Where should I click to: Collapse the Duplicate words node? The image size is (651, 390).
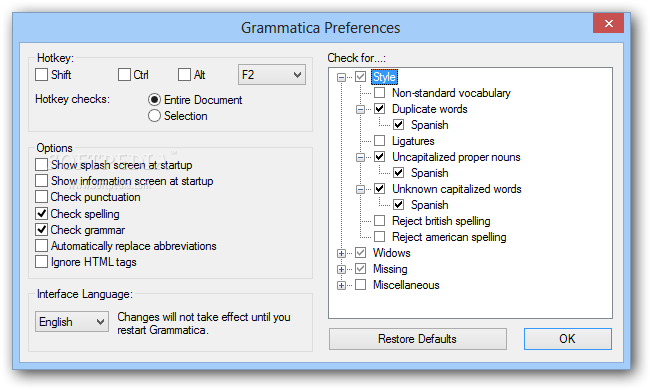click(360, 109)
